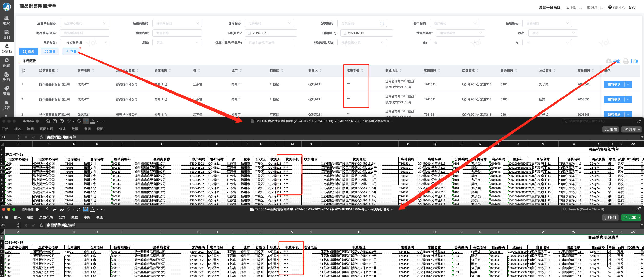
Task: Open 页面布局 tab in lower Excel window
Action: (x=46, y=217)
